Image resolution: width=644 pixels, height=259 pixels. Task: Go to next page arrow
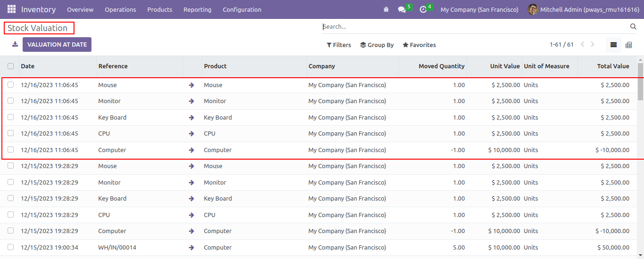pos(593,45)
